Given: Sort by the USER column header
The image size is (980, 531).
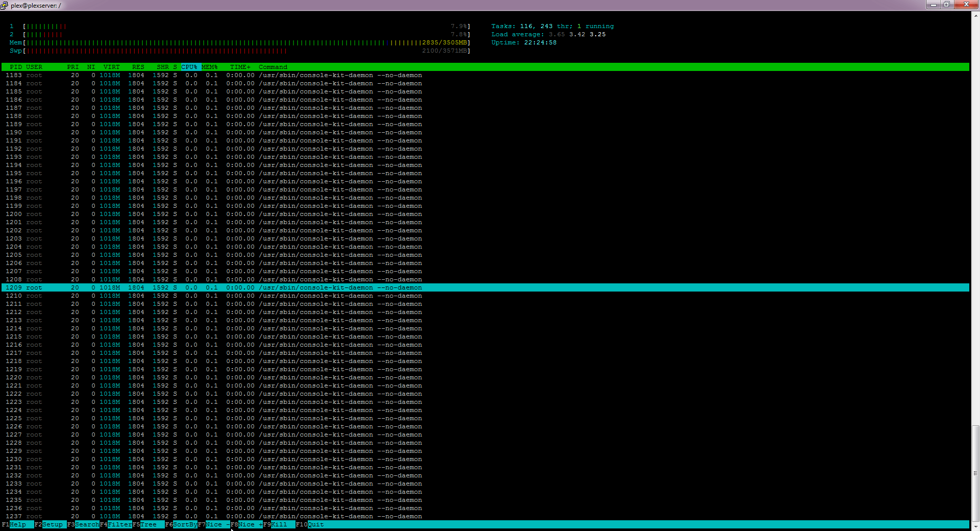Looking at the screenshot, I should coord(34,67).
